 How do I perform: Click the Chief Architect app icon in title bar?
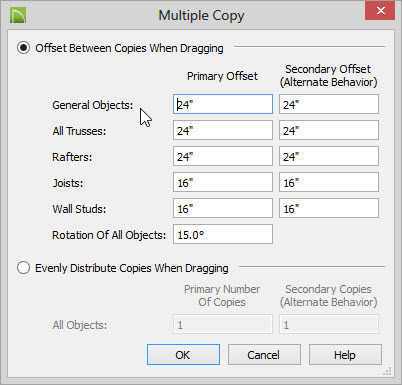click(18, 15)
